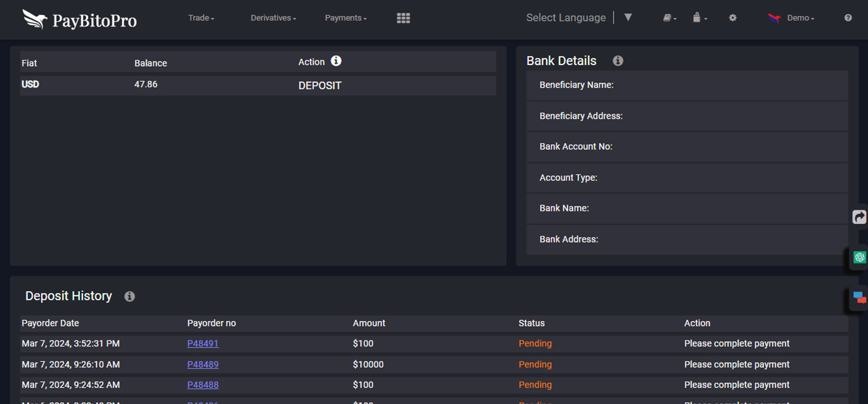This screenshot has height=404, width=868.
Task: Click the Amount column header
Action: coord(369,323)
